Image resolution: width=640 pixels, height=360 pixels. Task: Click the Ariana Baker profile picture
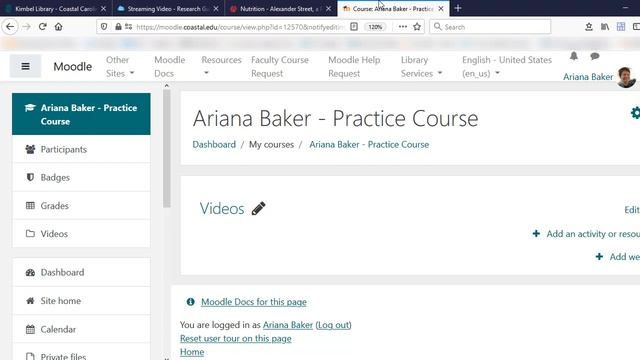[627, 77]
